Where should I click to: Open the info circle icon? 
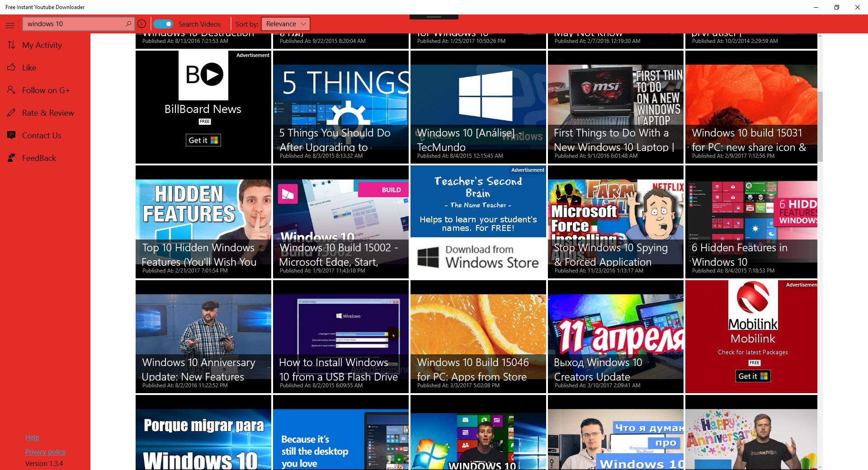[x=142, y=24]
